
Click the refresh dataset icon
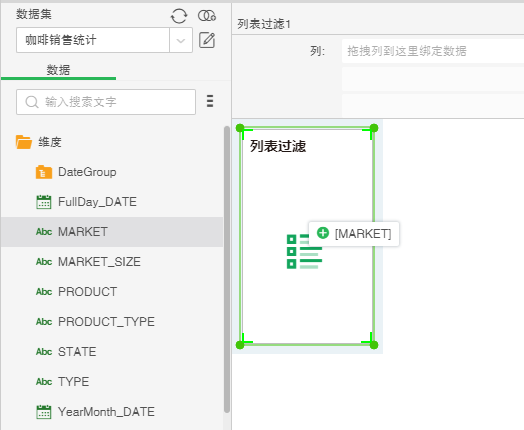[x=179, y=16]
